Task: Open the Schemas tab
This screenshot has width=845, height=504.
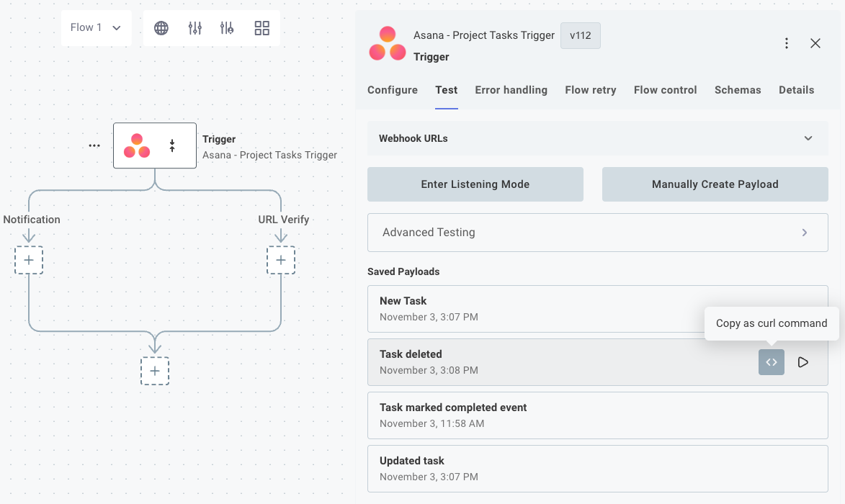Action: [x=737, y=90]
